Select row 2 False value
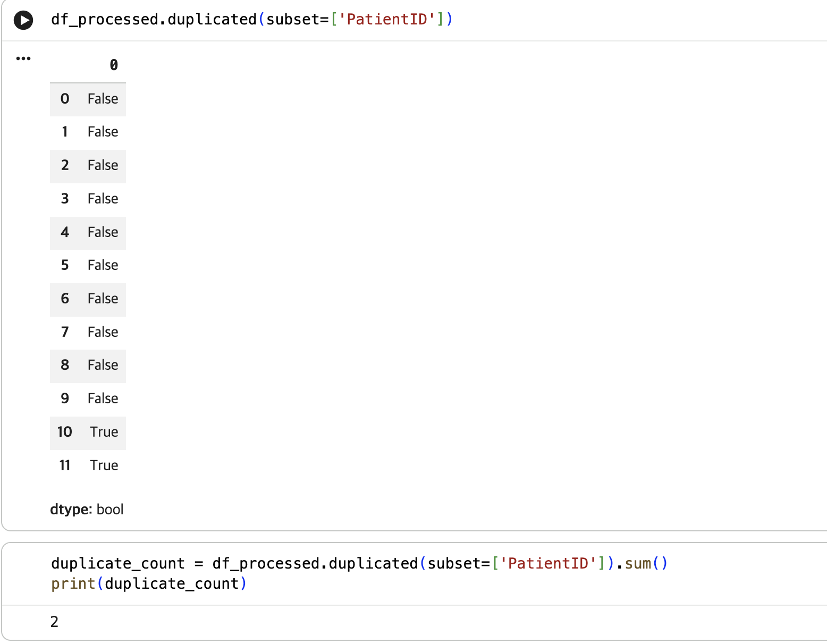 [103, 165]
